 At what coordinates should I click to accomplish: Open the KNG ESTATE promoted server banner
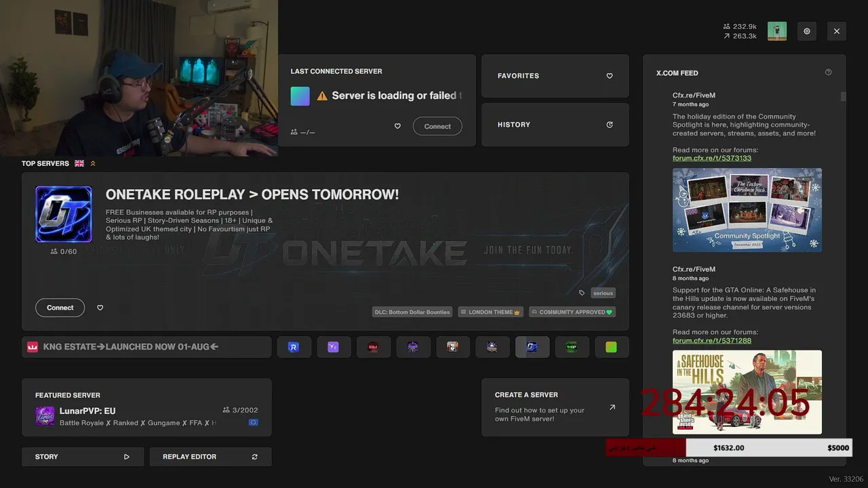[x=146, y=347]
